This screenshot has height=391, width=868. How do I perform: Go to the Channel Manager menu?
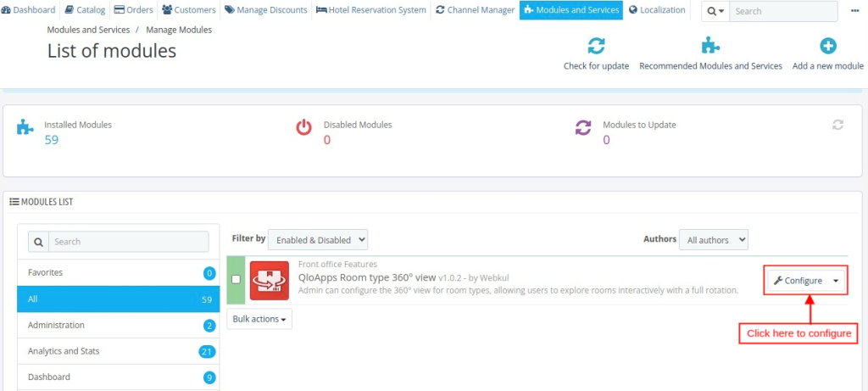pyautogui.click(x=475, y=10)
